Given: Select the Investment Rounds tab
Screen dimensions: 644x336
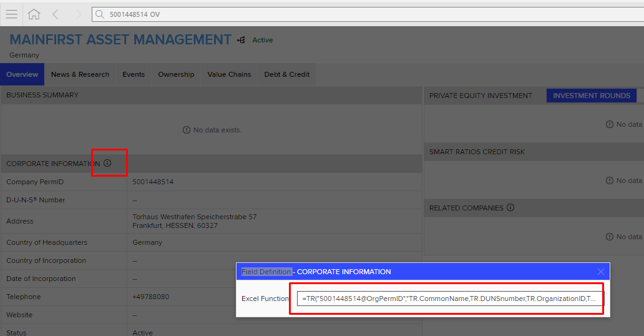Looking at the screenshot, I should 592,96.
